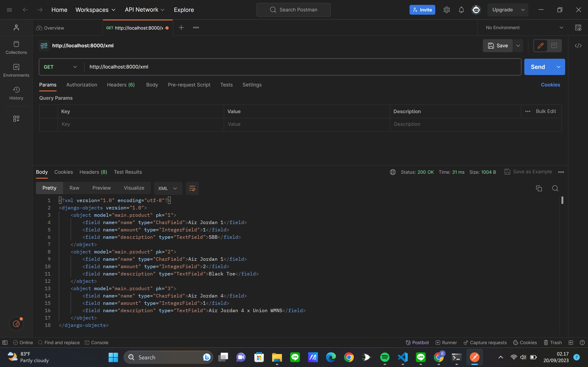Switch to the Tests tab

226,85
